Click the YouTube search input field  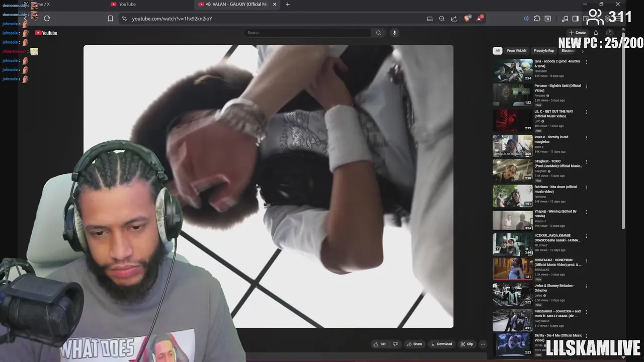(x=308, y=33)
